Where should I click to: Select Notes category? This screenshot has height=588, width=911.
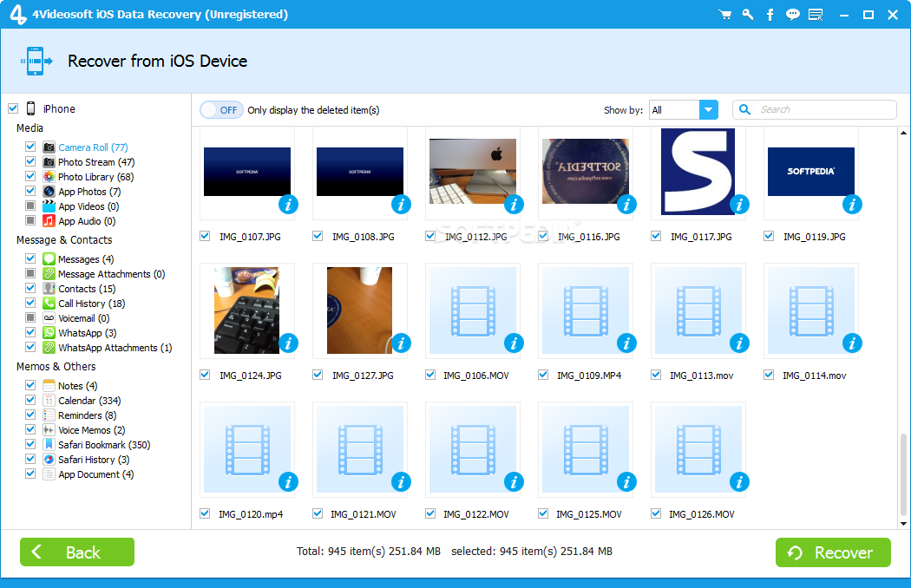point(78,386)
